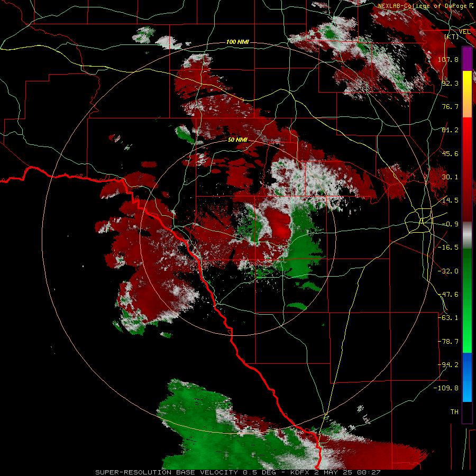The height and width of the screenshot is (476, 476).
Task: Click the 100 NMI range ring label
Action: coord(237,42)
